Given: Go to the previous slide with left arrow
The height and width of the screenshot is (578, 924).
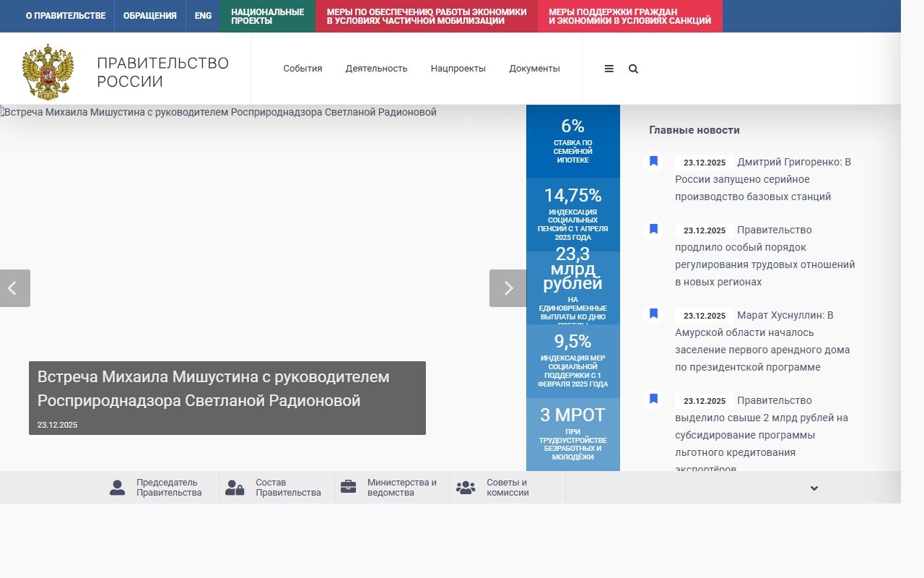Looking at the screenshot, I should (15, 288).
